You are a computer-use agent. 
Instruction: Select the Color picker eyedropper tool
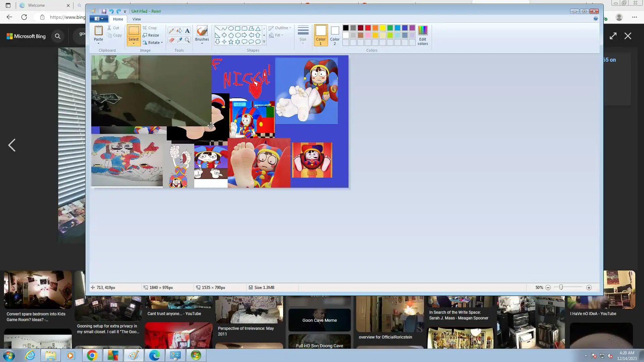pos(179,40)
